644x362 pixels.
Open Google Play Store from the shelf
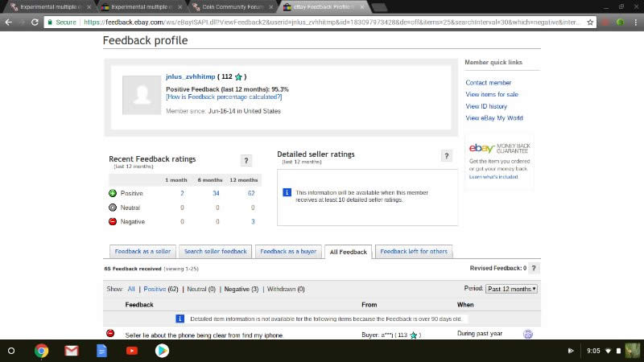click(x=162, y=351)
